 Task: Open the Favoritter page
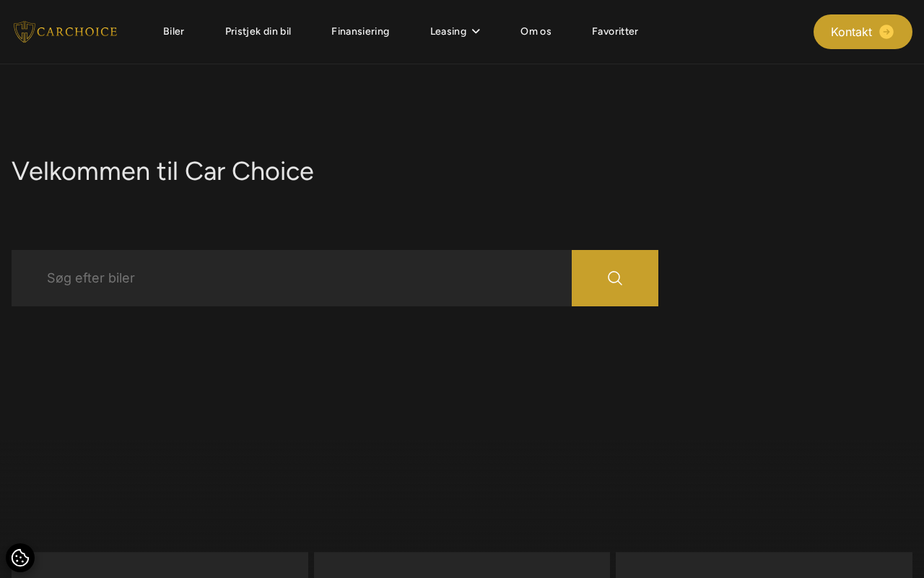[615, 31]
